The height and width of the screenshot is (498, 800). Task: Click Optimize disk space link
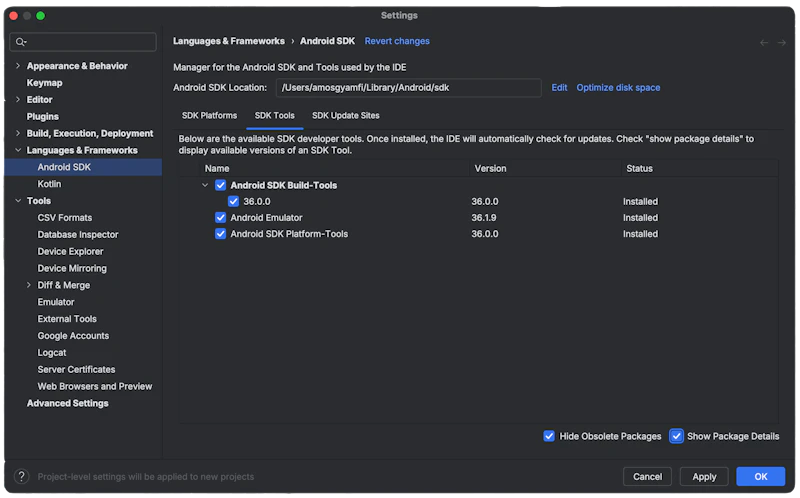(618, 88)
